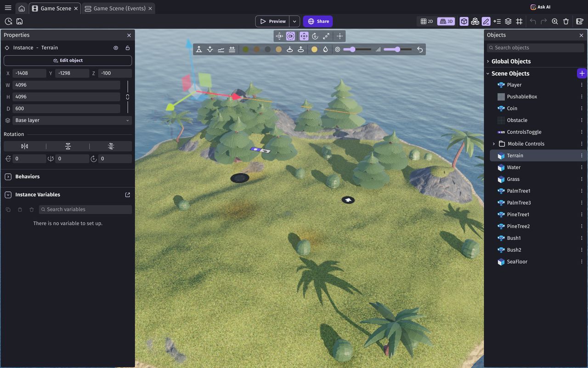
Task: Expand the Global Objects group
Action: tap(488, 61)
